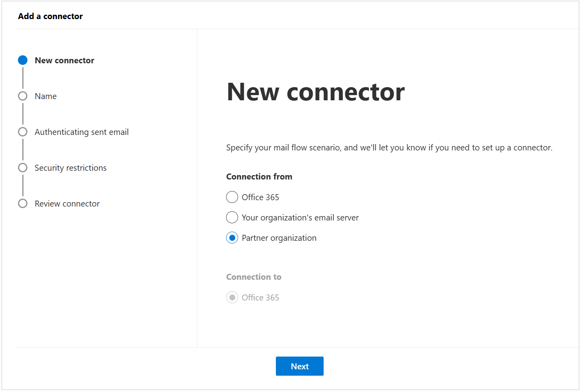Click the Connection from label
Screen dimensions: 580x392
(x=259, y=177)
